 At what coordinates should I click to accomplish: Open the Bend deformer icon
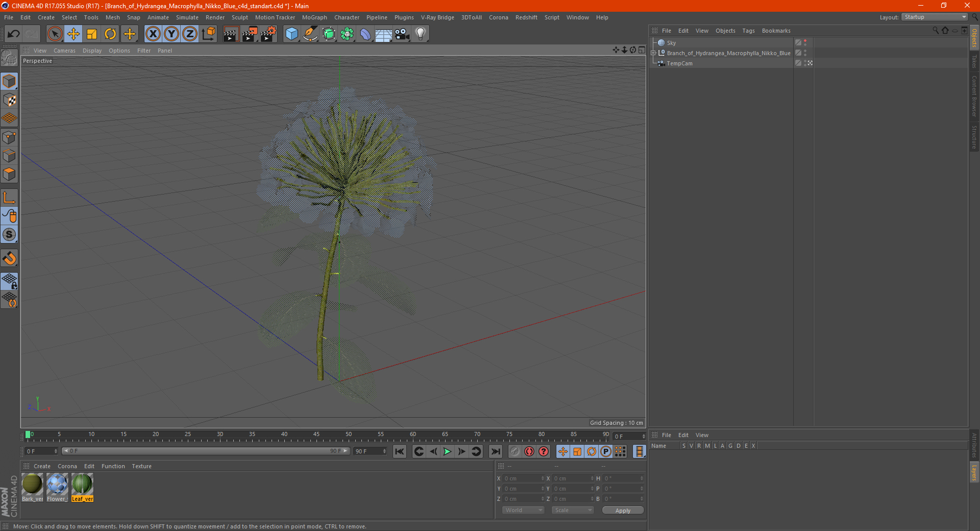tap(365, 34)
